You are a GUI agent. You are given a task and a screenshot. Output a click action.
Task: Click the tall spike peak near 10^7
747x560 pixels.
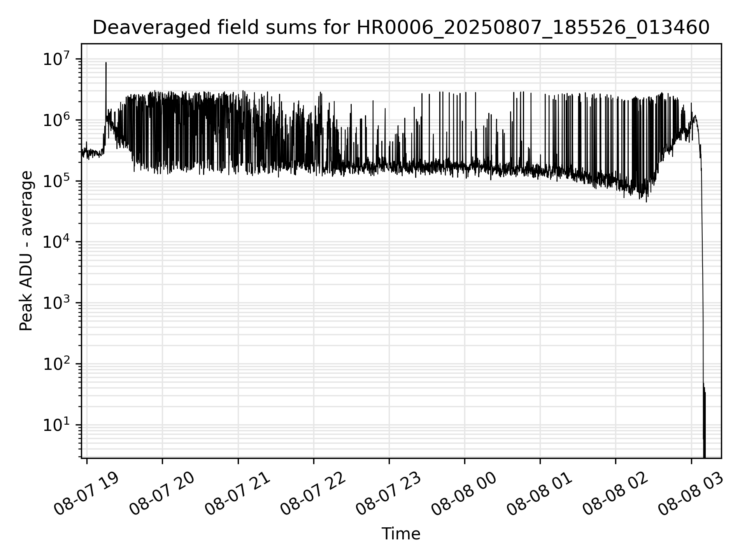(x=106, y=63)
